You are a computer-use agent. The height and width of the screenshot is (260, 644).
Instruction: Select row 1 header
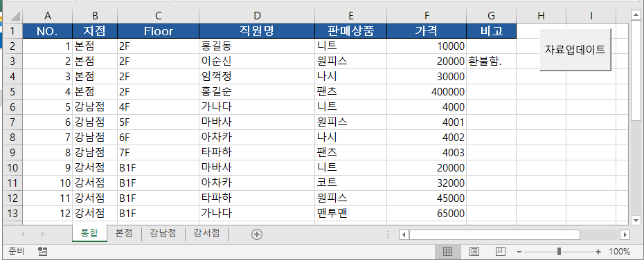coord(12,30)
